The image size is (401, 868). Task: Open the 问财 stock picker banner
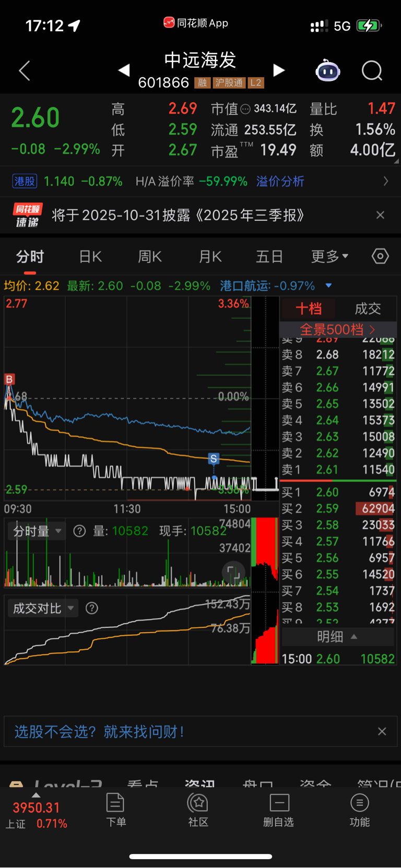pos(200,732)
